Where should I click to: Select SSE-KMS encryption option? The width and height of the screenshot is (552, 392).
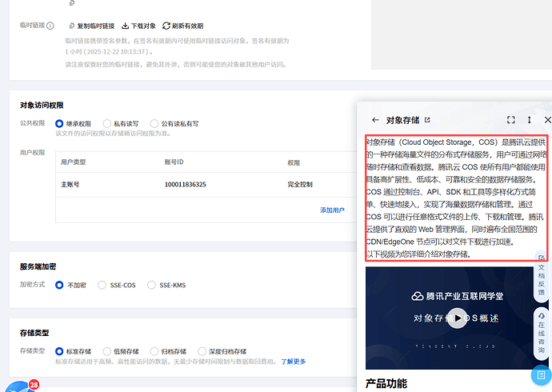151,285
